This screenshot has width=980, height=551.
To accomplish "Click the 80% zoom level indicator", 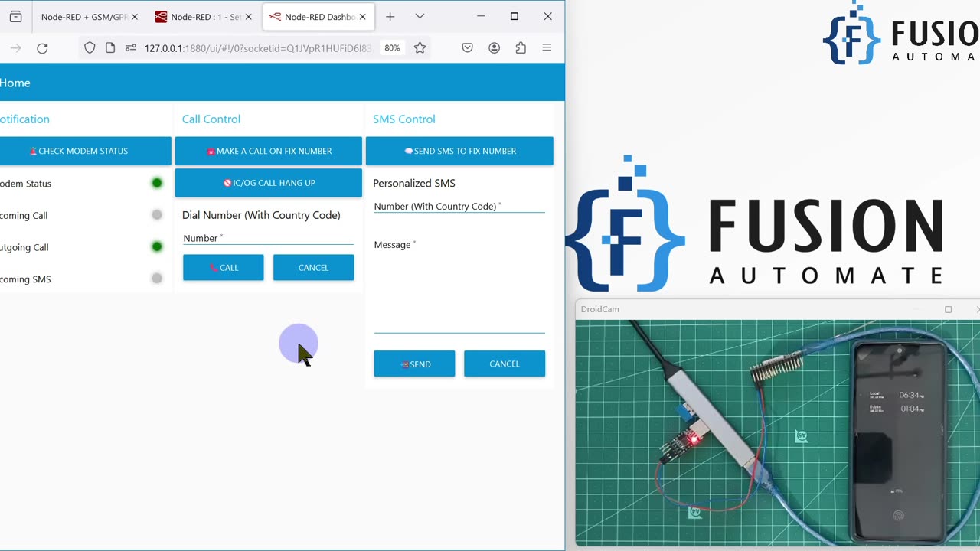I will [x=392, y=48].
